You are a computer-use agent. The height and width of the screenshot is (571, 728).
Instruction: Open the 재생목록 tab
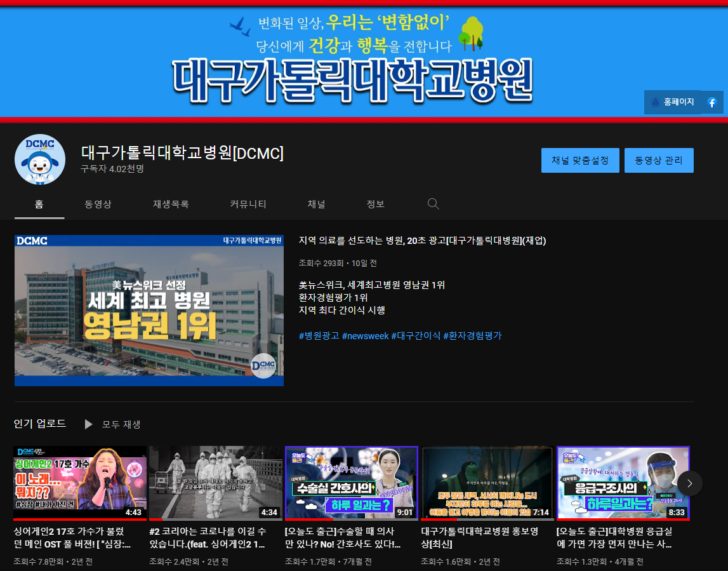point(171,205)
